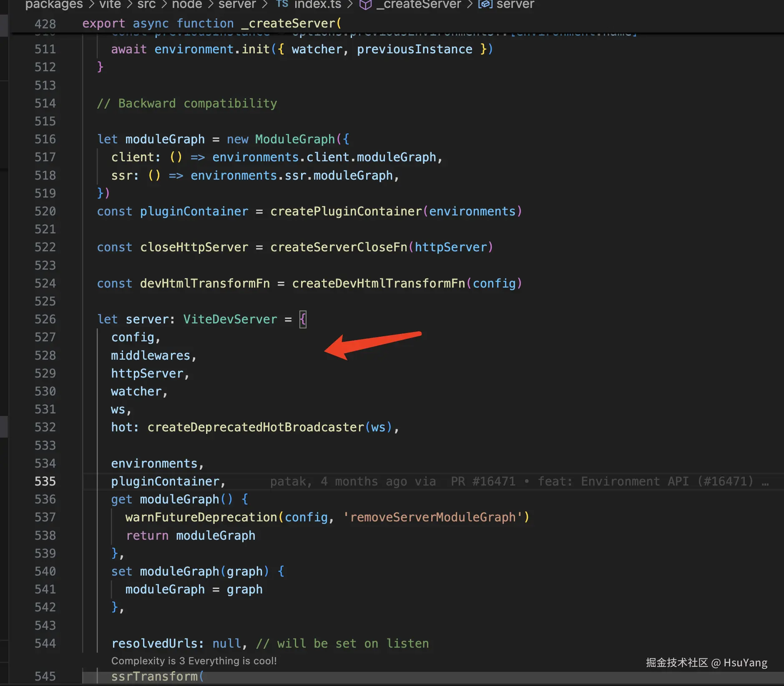
Task: Click the cube symbol icon before _createServer breadcrumb
Action: 365,5
